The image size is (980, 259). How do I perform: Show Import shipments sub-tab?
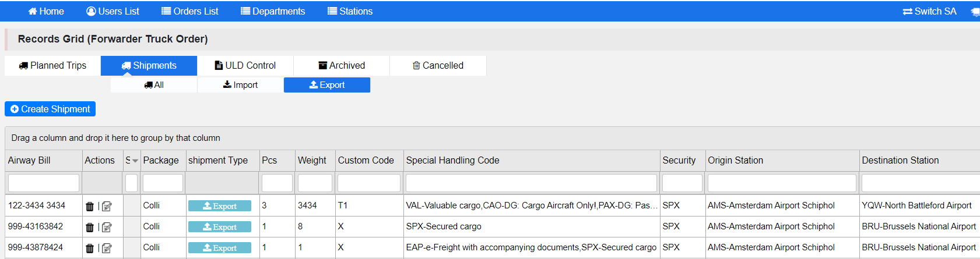coord(240,85)
